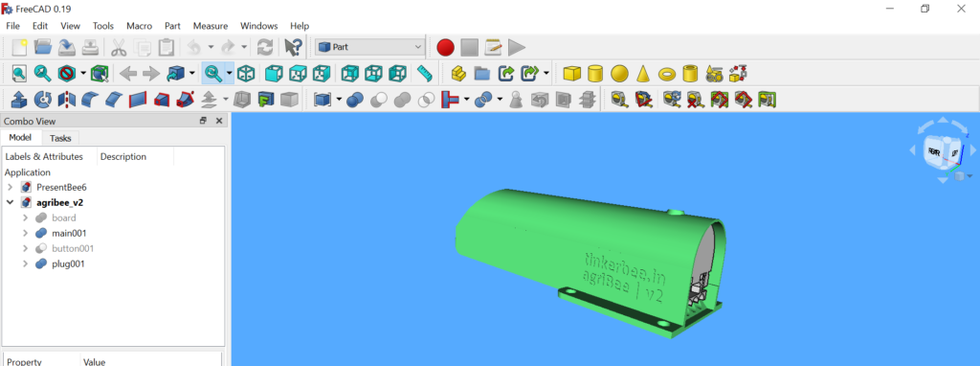The height and width of the screenshot is (366, 980).
Task: Click the refresh recompute icon
Action: pyautogui.click(x=265, y=47)
